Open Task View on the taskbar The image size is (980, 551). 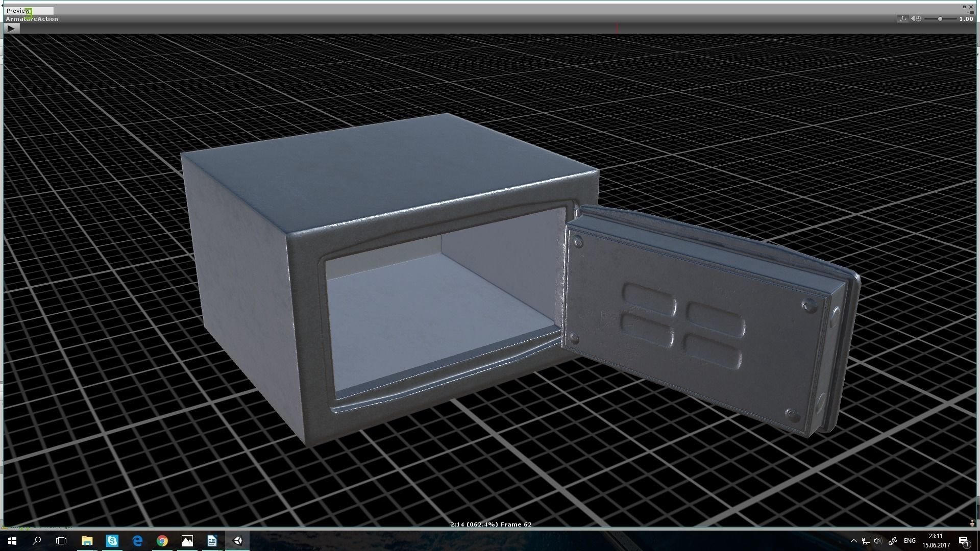coord(61,541)
